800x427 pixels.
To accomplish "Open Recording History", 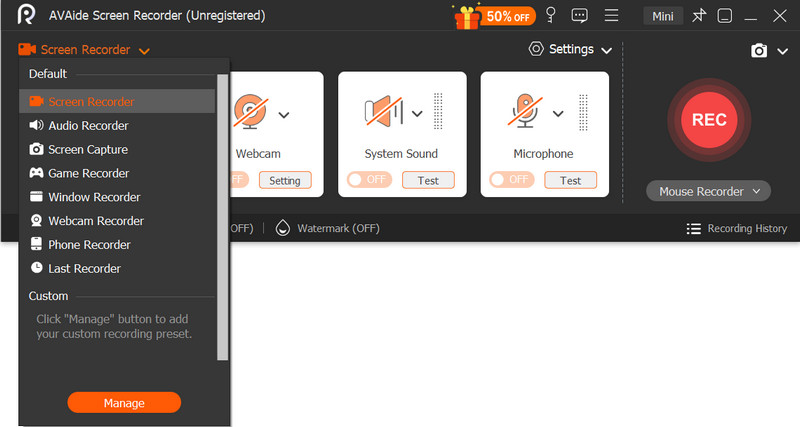I will click(x=737, y=228).
